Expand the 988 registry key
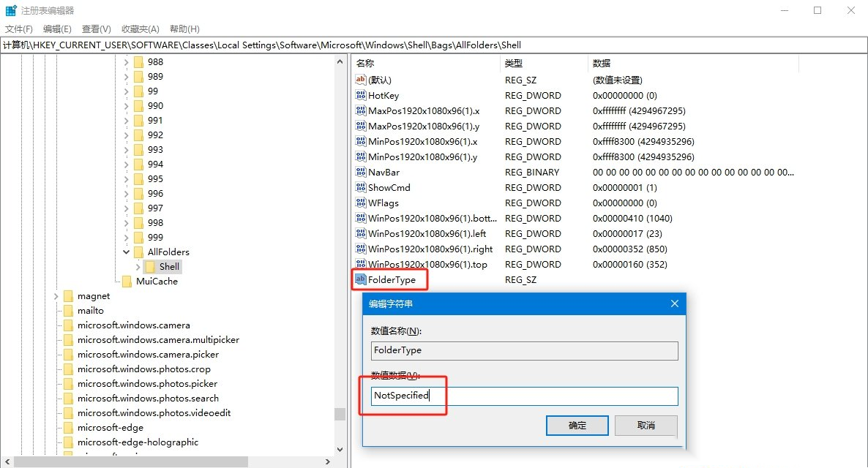Image resolution: width=868 pixels, height=468 pixels. tap(125, 61)
